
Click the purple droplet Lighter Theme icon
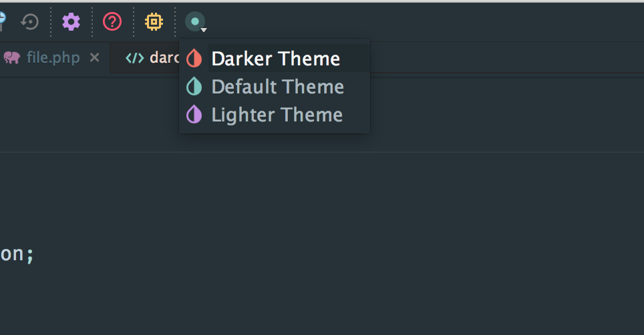(194, 115)
